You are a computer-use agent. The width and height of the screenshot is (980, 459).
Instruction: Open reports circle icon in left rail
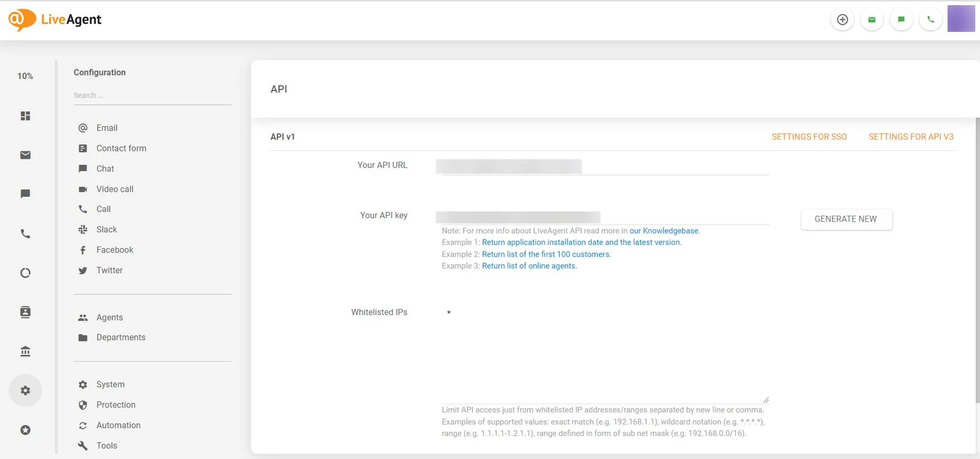tap(25, 273)
